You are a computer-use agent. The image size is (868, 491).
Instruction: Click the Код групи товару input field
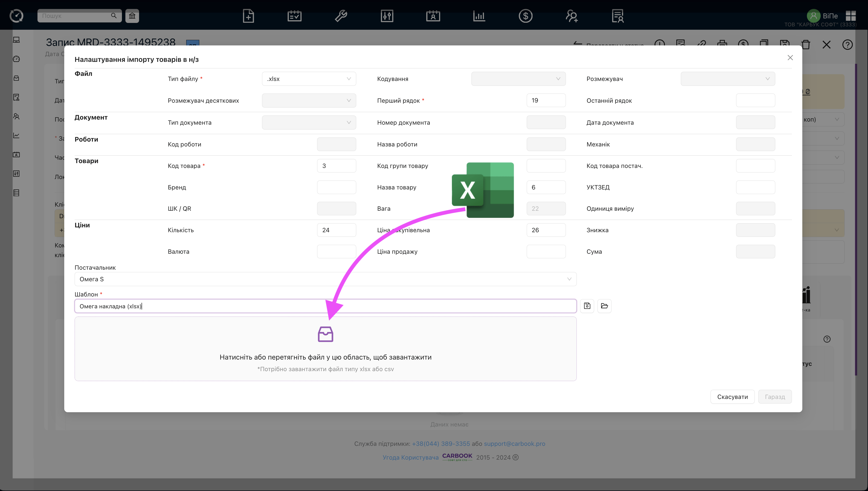546,166
